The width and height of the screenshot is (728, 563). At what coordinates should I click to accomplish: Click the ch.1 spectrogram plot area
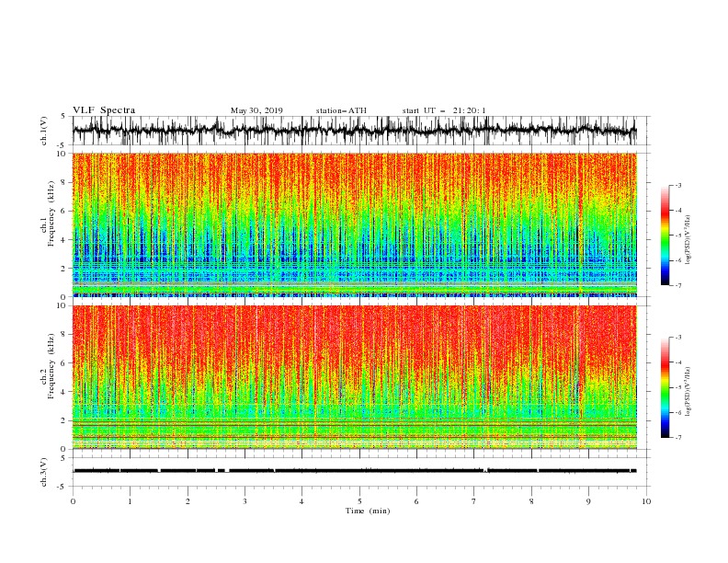pyautogui.click(x=355, y=224)
